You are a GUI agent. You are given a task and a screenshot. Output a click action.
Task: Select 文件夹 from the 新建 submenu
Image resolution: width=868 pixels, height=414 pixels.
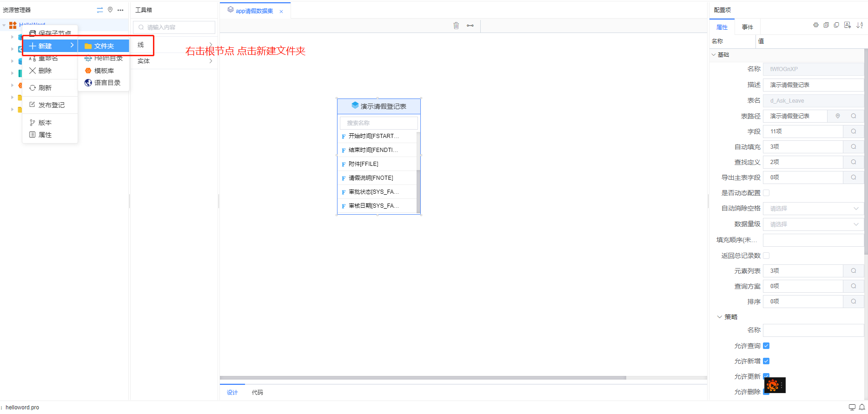tap(103, 46)
